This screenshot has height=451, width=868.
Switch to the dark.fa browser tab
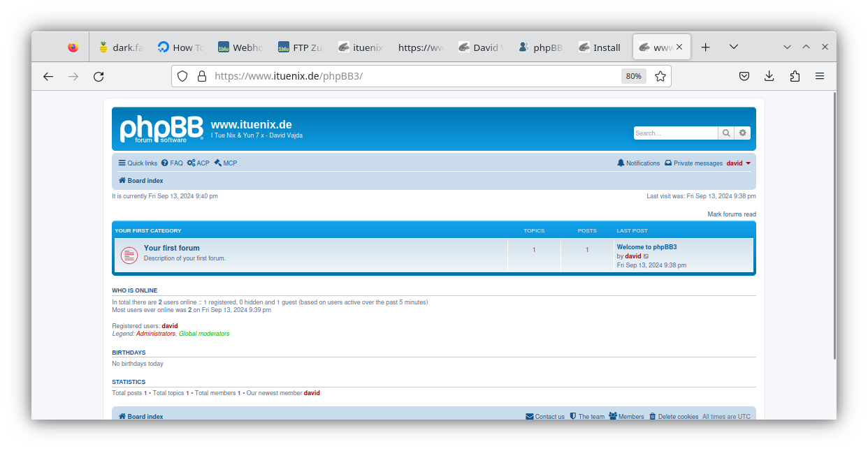click(x=124, y=47)
